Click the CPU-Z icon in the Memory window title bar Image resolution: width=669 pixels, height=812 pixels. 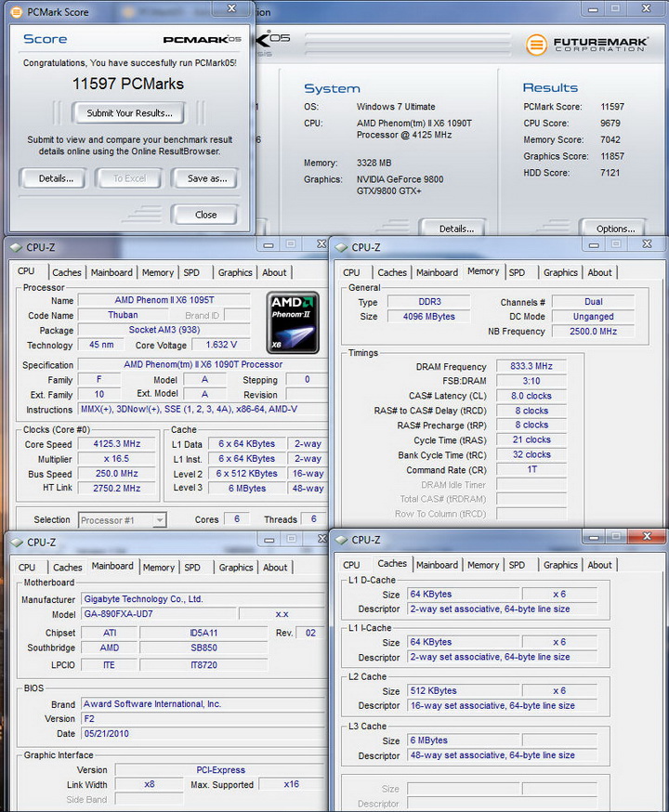coord(341,247)
